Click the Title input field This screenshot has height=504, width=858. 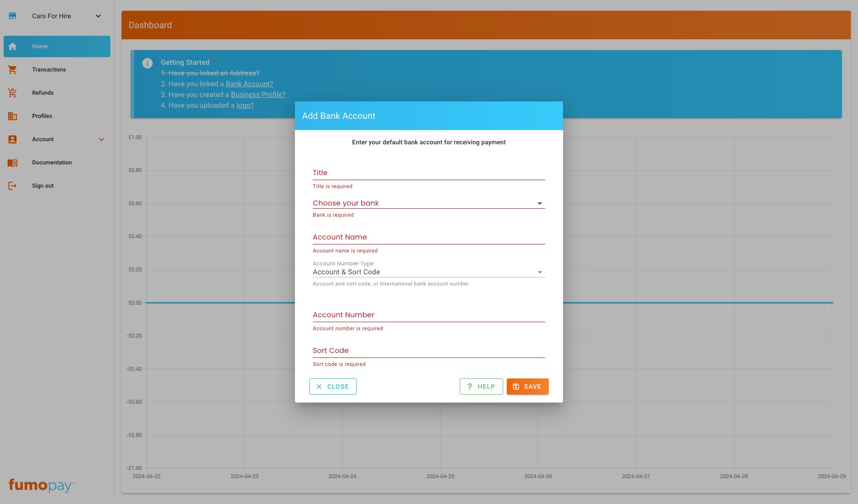[429, 173]
